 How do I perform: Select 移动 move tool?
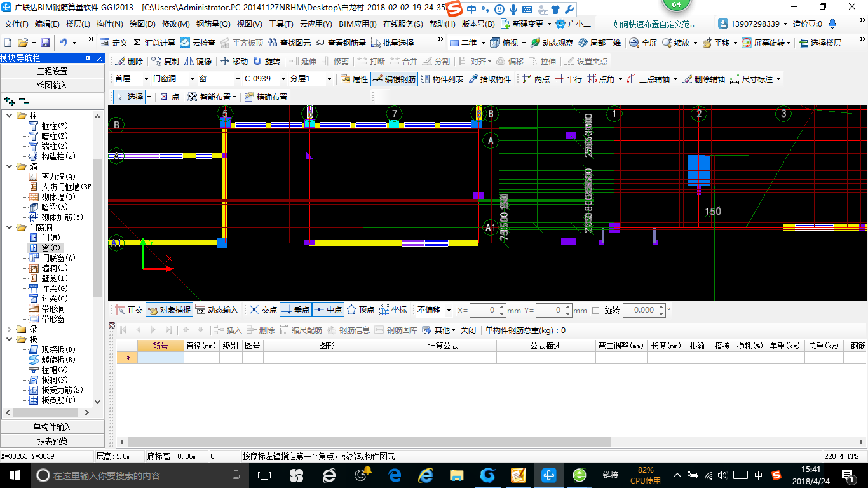pyautogui.click(x=234, y=61)
